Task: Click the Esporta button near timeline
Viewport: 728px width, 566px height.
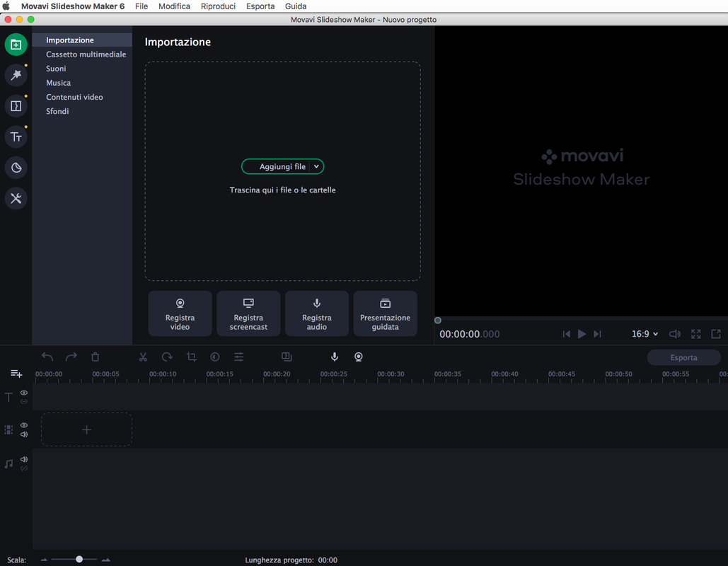Action: [684, 357]
